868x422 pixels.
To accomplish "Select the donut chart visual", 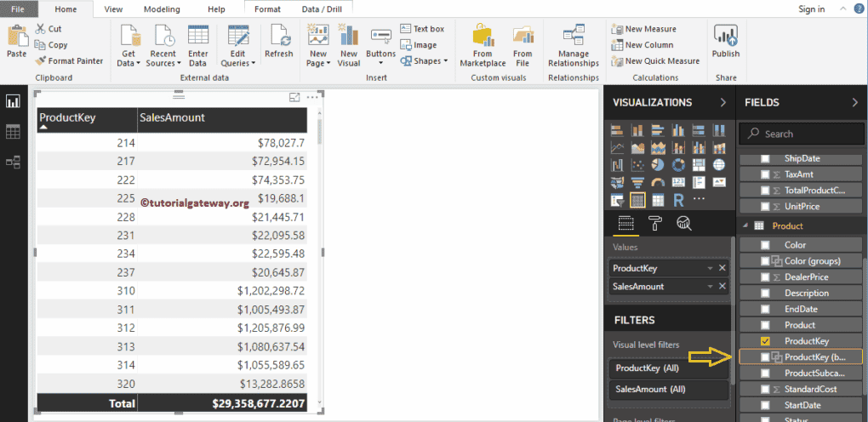I will pos(677,165).
